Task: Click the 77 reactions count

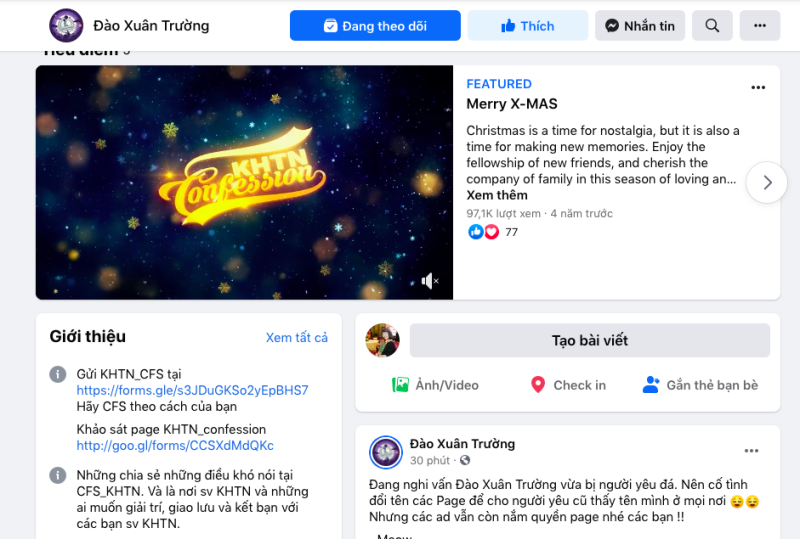Action: [x=511, y=232]
